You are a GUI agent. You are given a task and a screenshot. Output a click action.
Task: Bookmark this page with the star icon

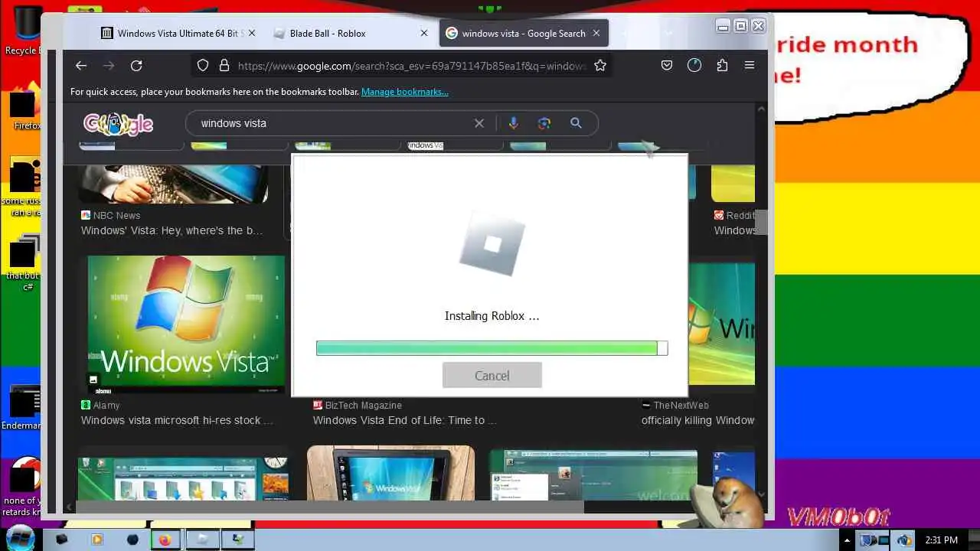600,66
